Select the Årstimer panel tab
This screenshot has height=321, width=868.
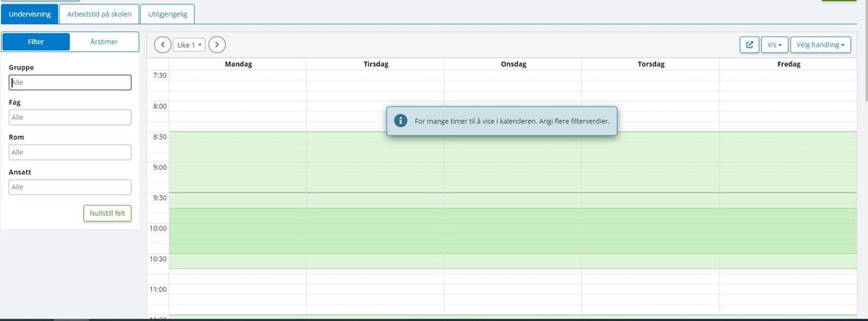coord(104,42)
